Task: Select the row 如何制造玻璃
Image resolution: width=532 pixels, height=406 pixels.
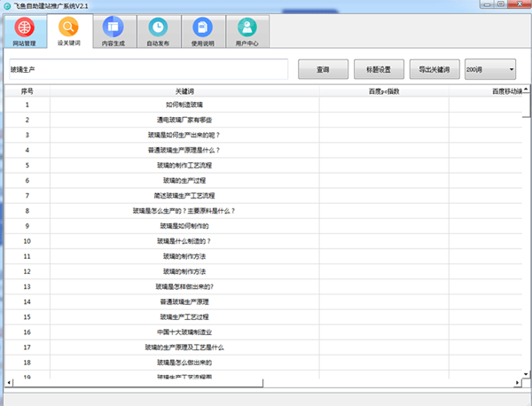Action: 184,105
